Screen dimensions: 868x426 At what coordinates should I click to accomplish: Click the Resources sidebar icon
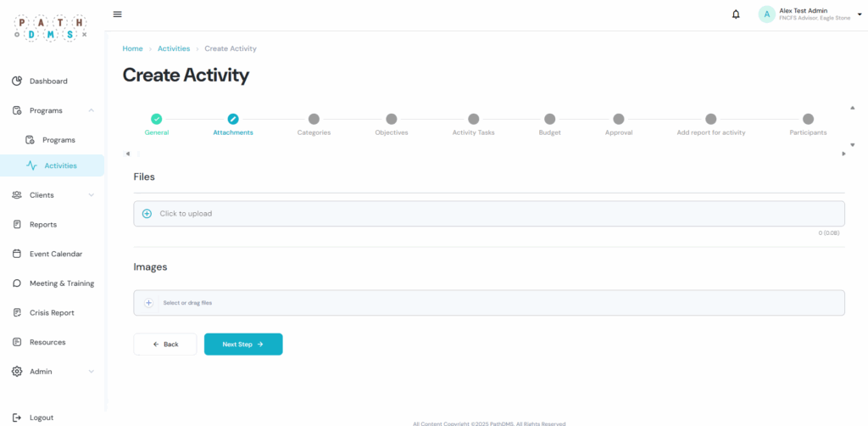[x=17, y=342]
